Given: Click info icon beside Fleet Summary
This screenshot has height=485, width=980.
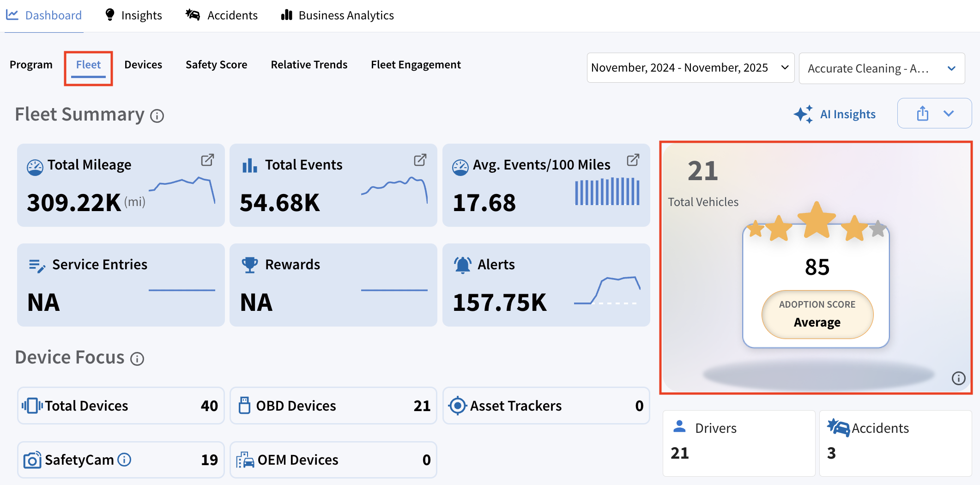Looking at the screenshot, I should [157, 116].
